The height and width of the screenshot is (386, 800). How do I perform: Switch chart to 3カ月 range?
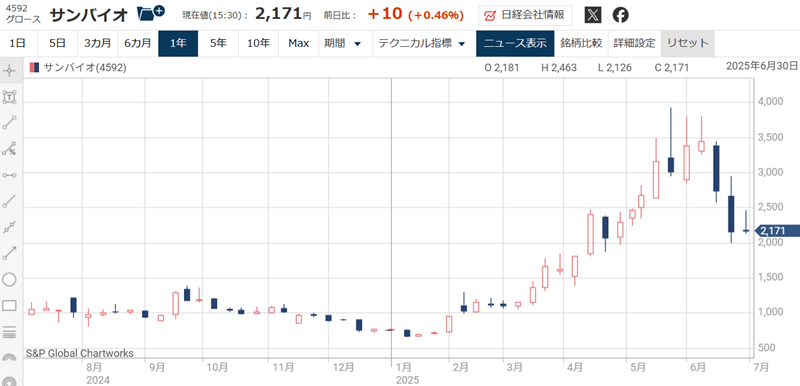click(x=97, y=43)
